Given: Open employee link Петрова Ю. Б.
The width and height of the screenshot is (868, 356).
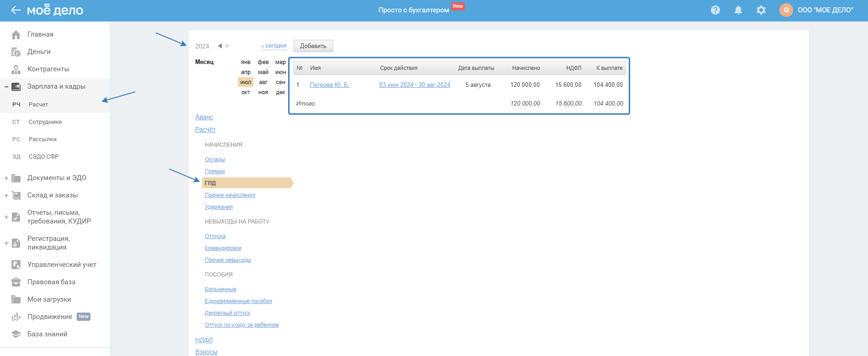Looking at the screenshot, I should [329, 85].
